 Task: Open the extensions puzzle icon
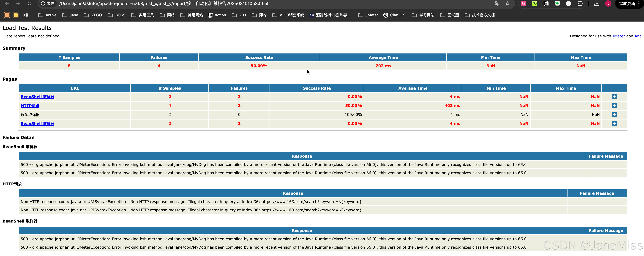click(580, 3)
